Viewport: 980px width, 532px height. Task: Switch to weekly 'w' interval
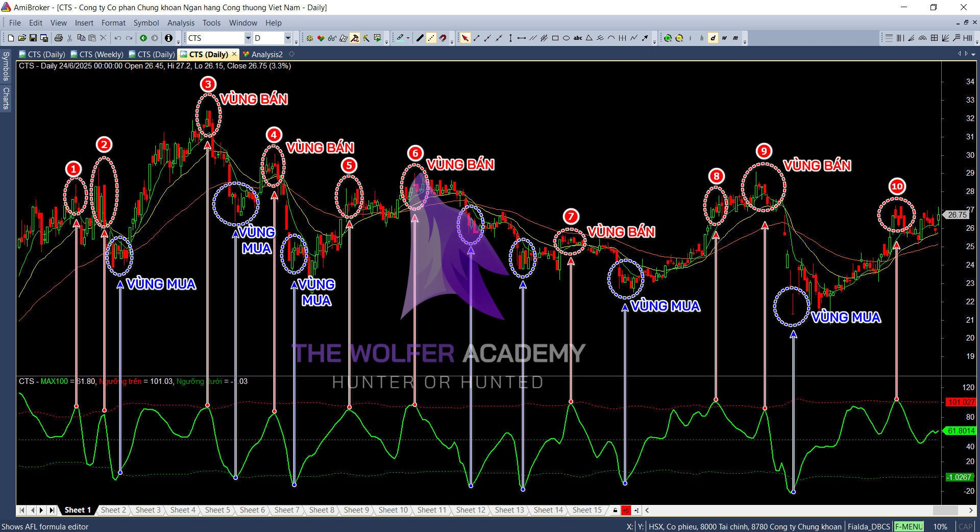click(x=724, y=38)
